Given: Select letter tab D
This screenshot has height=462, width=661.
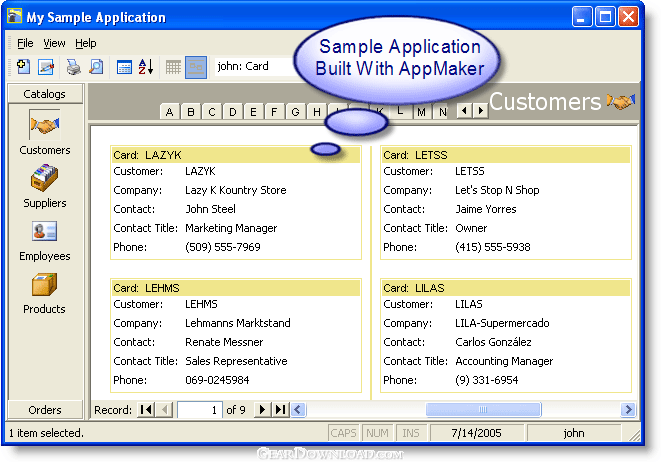Looking at the screenshot, I should click(232, 112).
